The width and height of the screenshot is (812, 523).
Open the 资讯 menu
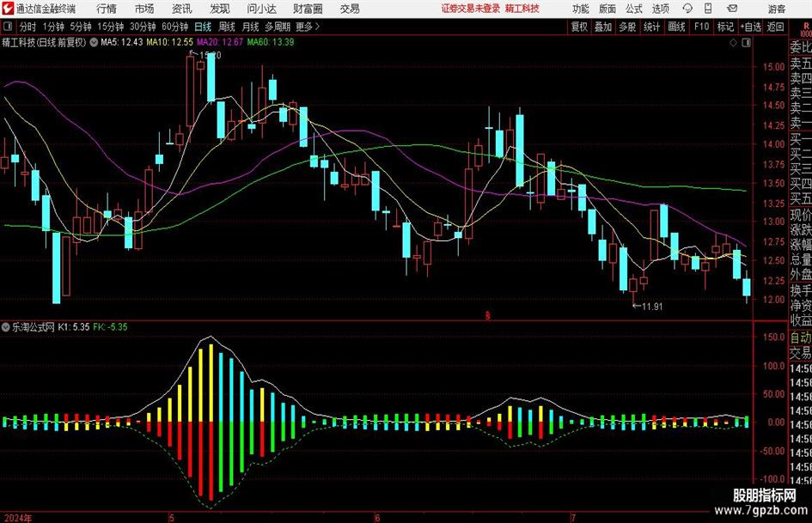click(x=182, y=9)
